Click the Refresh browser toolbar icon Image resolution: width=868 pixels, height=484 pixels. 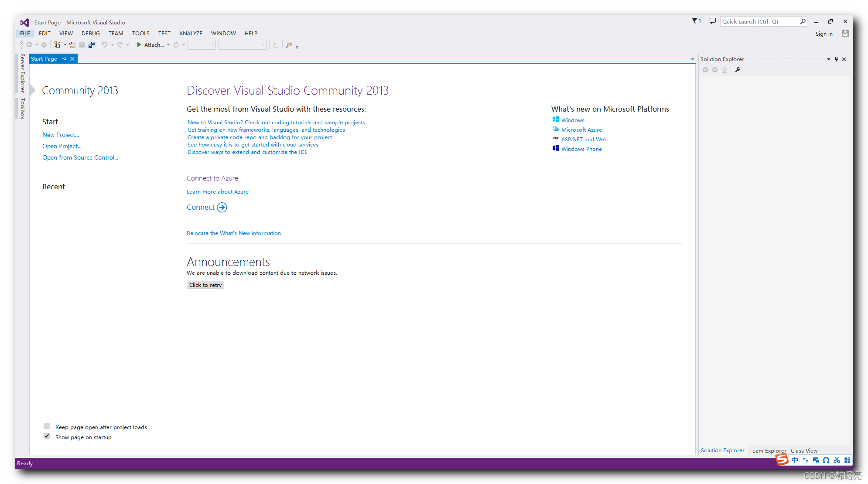pos(176,45)
